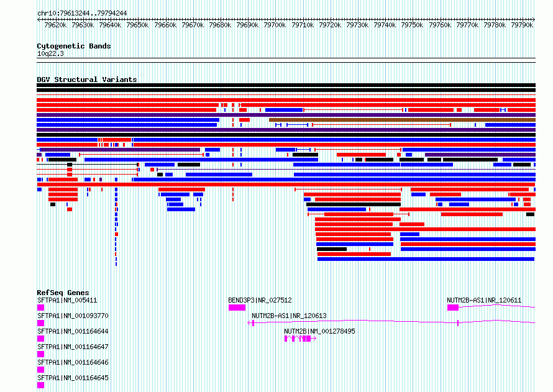553x392 pixels.
Task: Open the SFTPA1|NM_001164646 transcript label
Action: [73, 362]
